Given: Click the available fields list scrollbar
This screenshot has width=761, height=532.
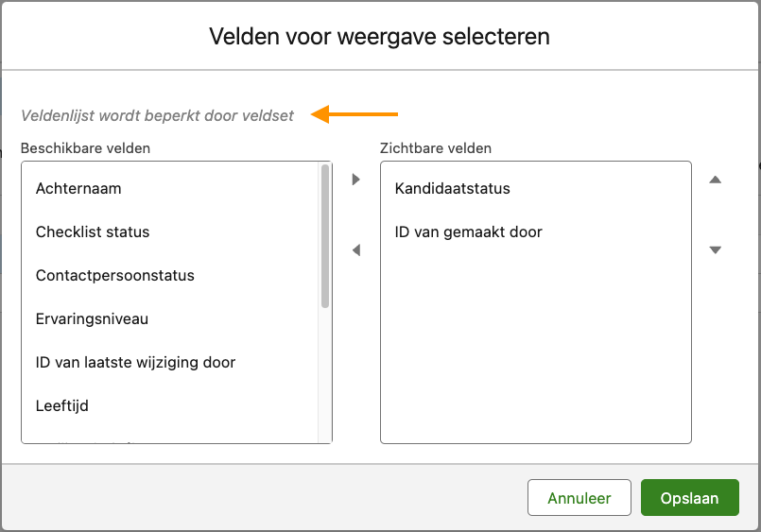Looking at the screenshot, I should tap(325, 236).
